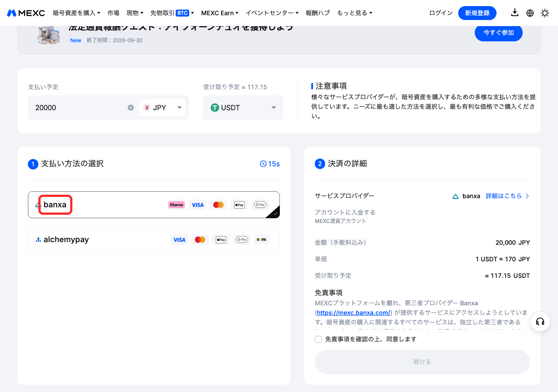Open the 詳細はこちら link
The height and width of the screenshot is (392, 558).
508,196
